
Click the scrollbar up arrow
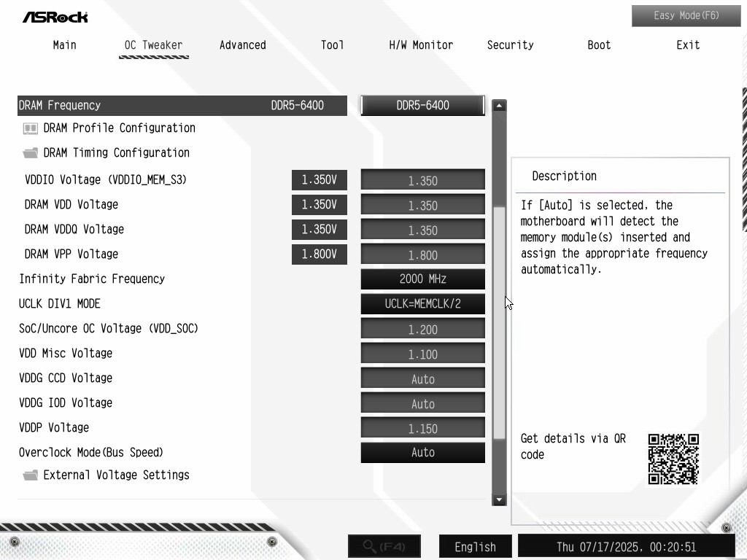click(499, 106)
